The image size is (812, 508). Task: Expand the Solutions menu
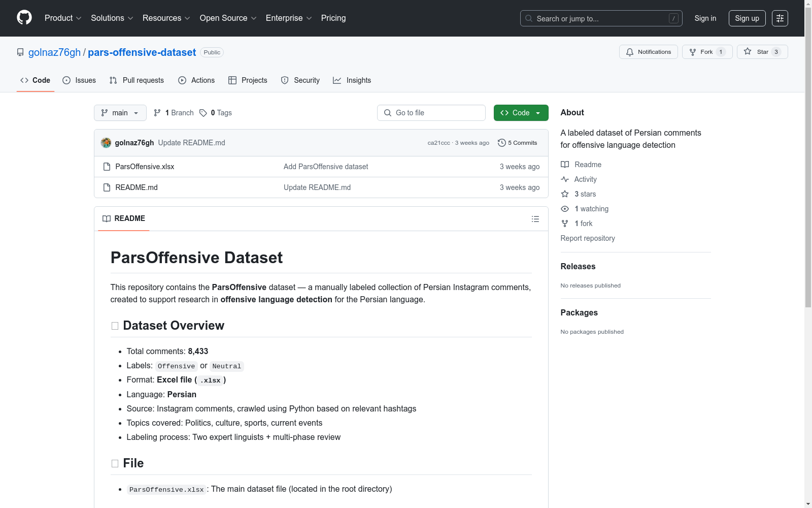[x=112, y=18]
